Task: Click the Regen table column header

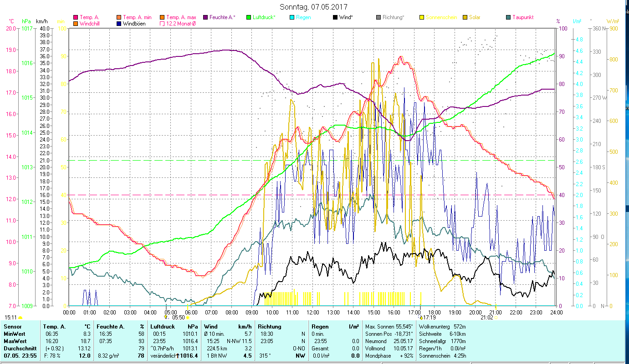Action: [319, 327]
